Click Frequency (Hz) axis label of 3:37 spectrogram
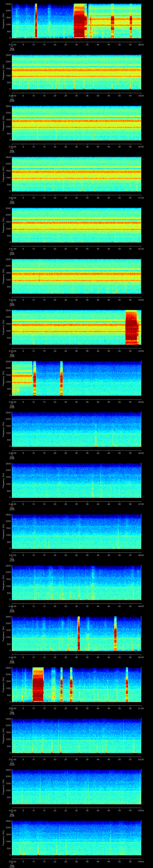Viewport: 153px width, 868px height. tap(4, 21)
